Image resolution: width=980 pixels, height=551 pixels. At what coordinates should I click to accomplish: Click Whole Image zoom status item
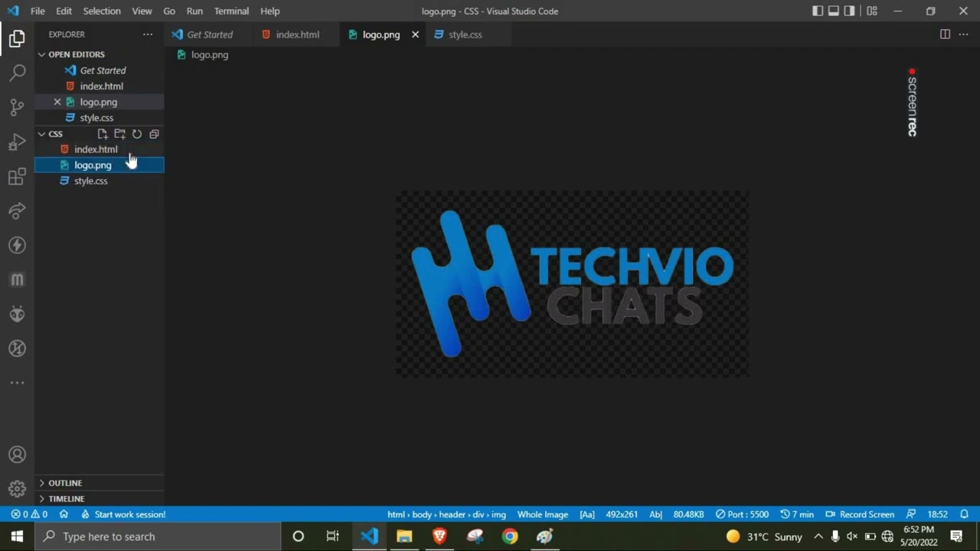coord(542,514)
